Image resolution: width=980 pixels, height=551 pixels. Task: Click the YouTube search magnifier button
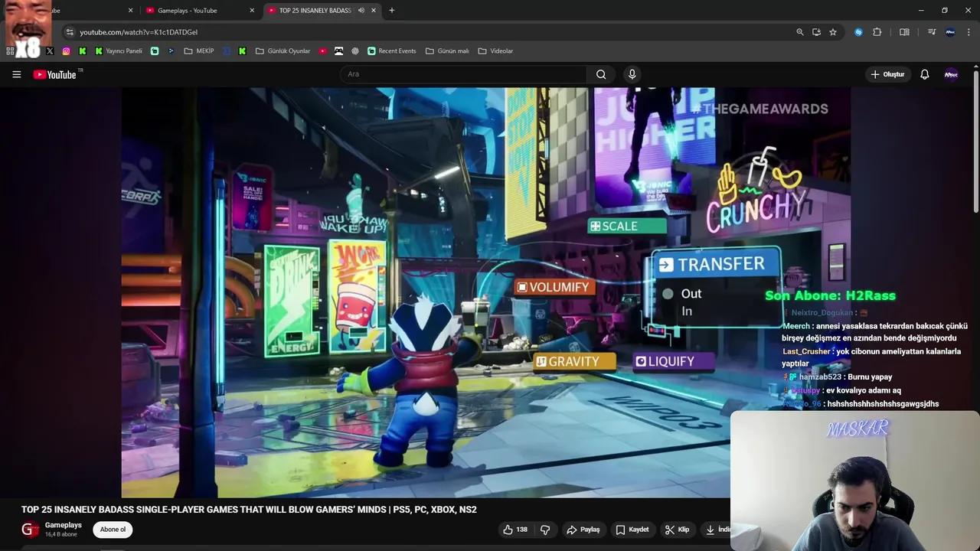pos(601,74)
